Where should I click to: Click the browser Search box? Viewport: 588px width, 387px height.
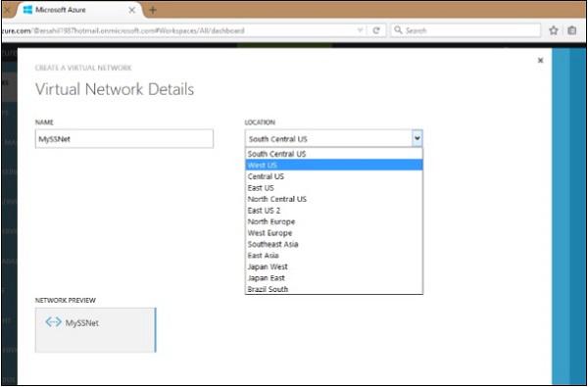click(x=465, y=30)
